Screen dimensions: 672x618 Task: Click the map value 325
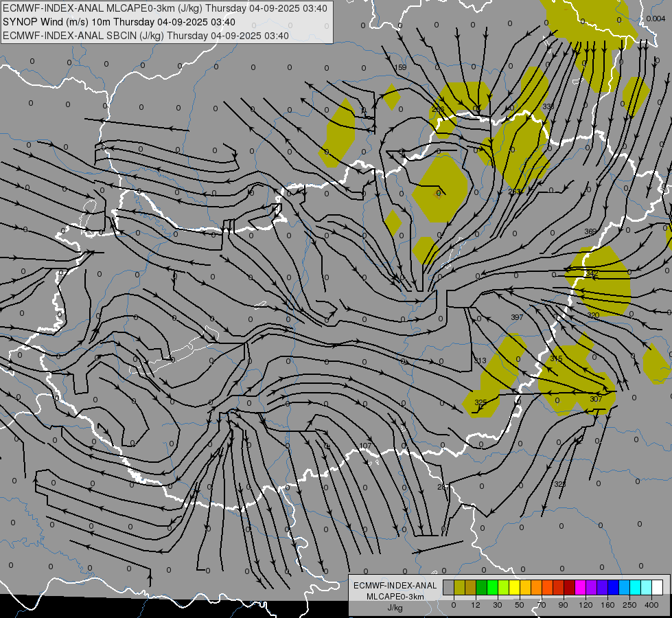coord(481,402)
